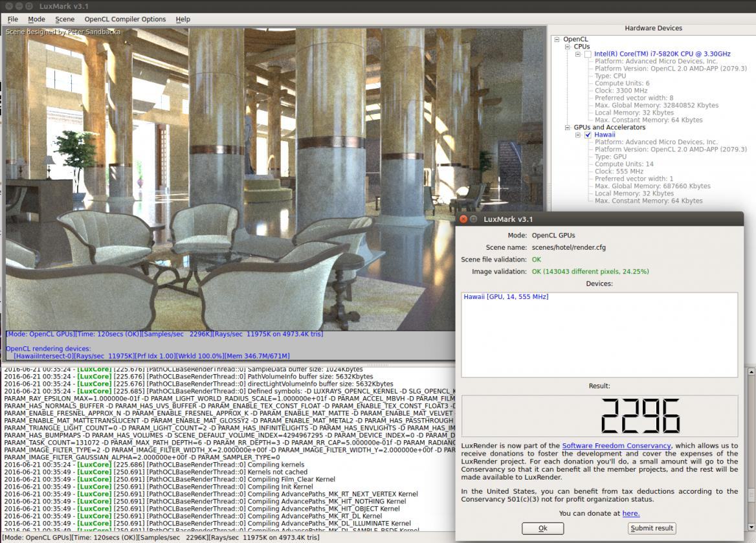Open the Mode menu
The height and width of the screenshot is (543, 756).
click(x=37, y=19)
